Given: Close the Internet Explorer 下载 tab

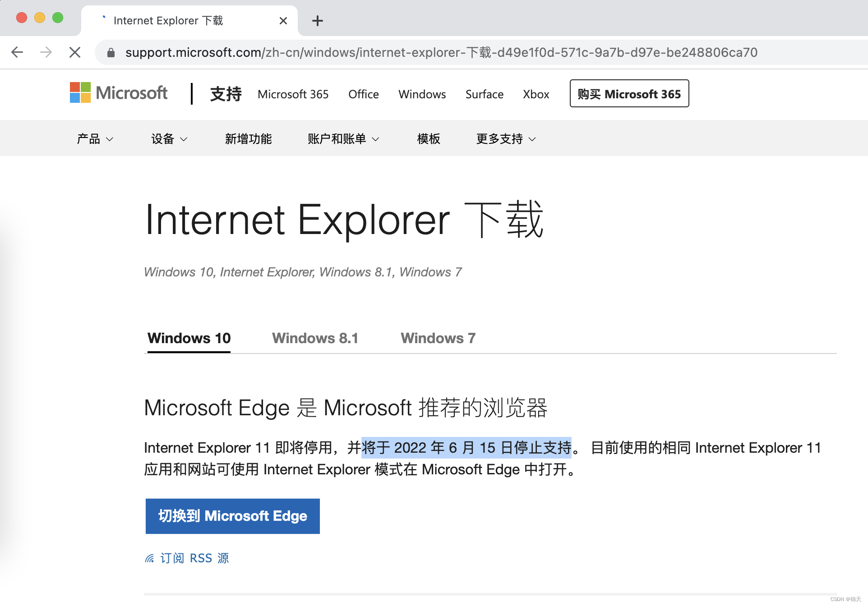Looking at the screenshot, I should point(283,21).
